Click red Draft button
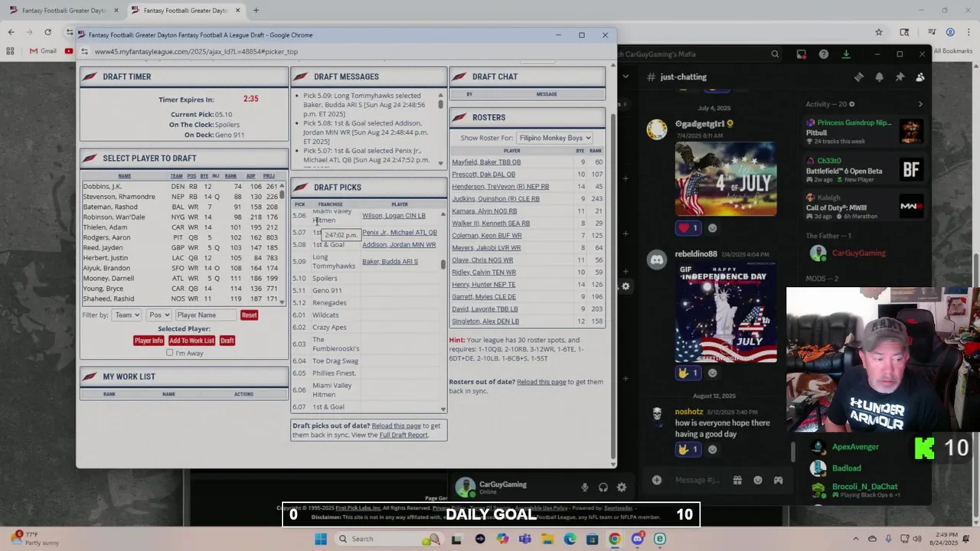 [x=227, y=341]
